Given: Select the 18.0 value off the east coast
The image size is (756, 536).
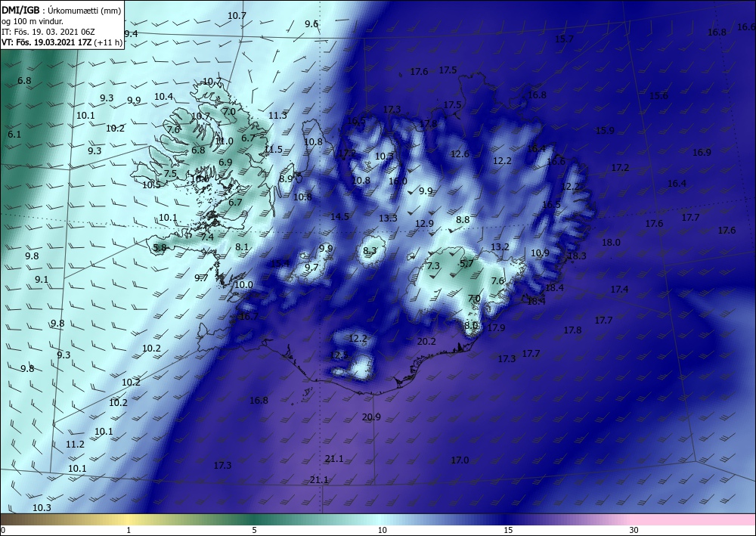Looking at the screenshot, I should pyautogui.click(x=612, y=243).
